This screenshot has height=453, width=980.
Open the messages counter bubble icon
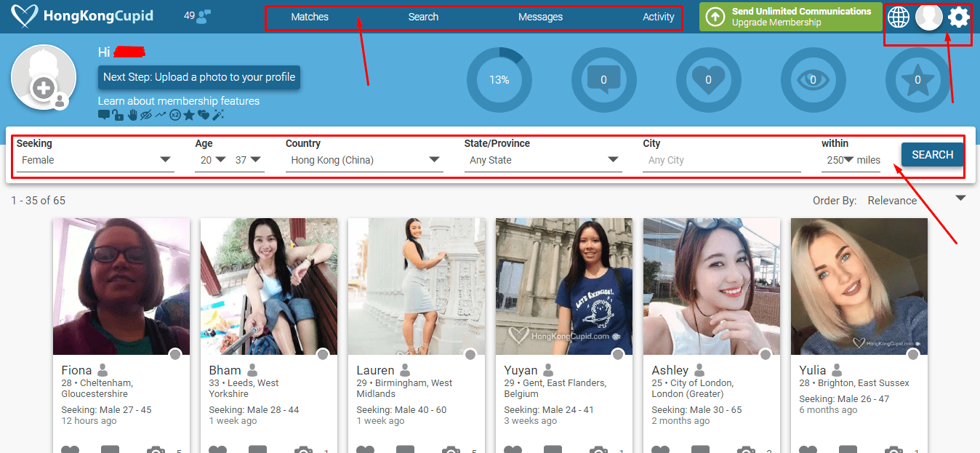tap(603, 80)
